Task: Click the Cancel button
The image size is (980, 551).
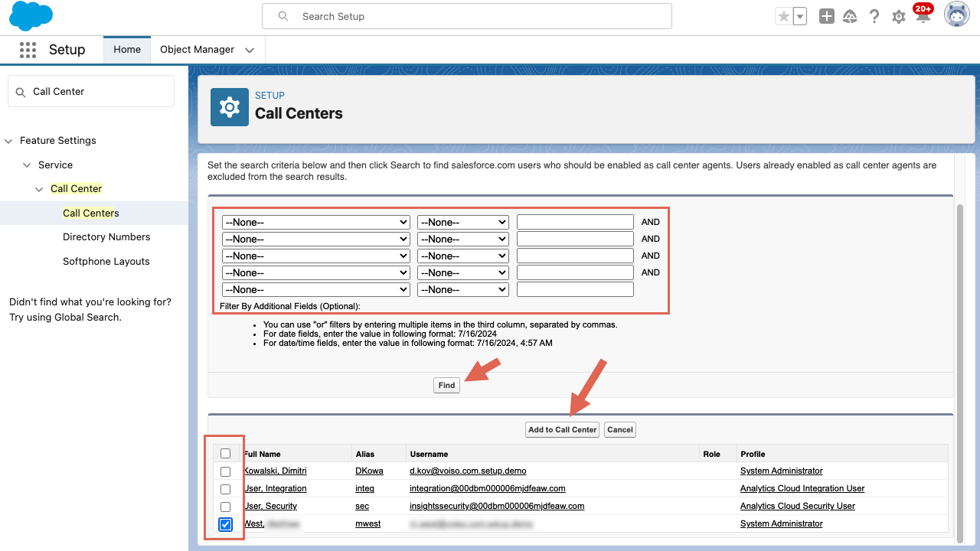Action: point(620,429)
